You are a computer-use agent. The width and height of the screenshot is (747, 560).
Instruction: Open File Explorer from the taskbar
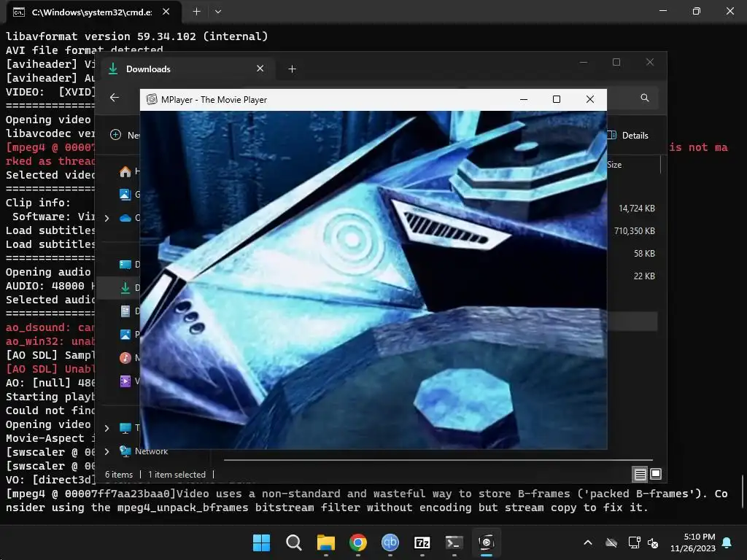(x=326, y=542)
